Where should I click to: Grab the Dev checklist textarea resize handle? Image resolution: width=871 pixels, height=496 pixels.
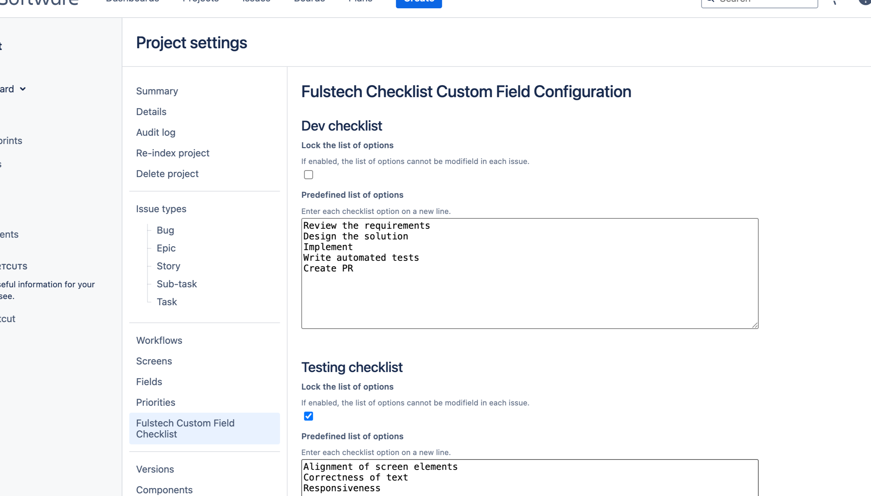coord(755,325)
